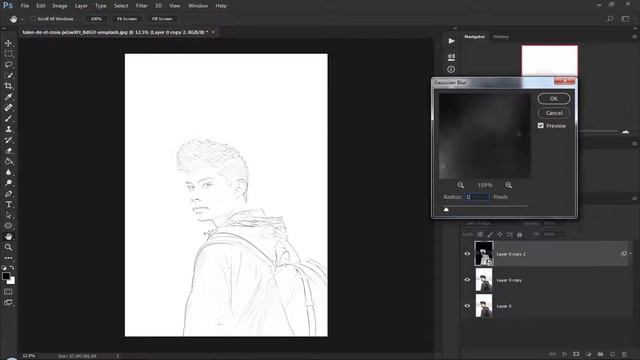Delete layer trash icon
Screen dimensions: 640x360
point(624,354)
